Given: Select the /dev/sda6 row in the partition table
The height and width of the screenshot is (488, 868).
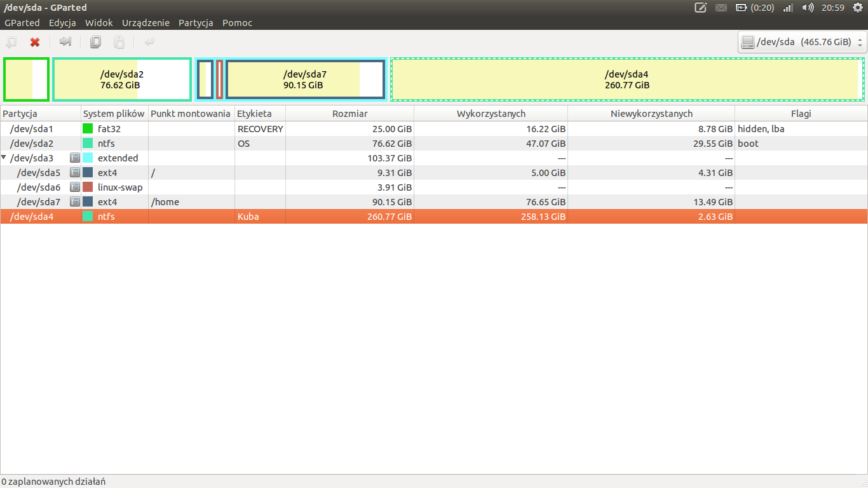Looking at the screenshot, I should 434,187.
